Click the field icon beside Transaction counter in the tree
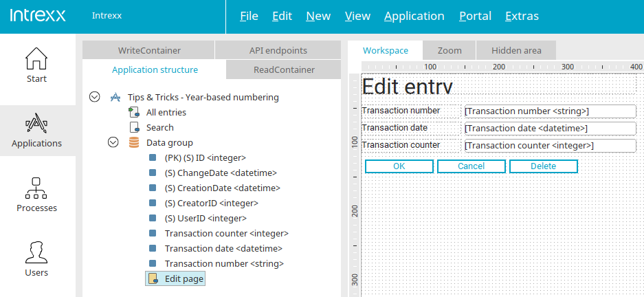The height and width of the screenshot is (297, 644). (x=153, y=233)
